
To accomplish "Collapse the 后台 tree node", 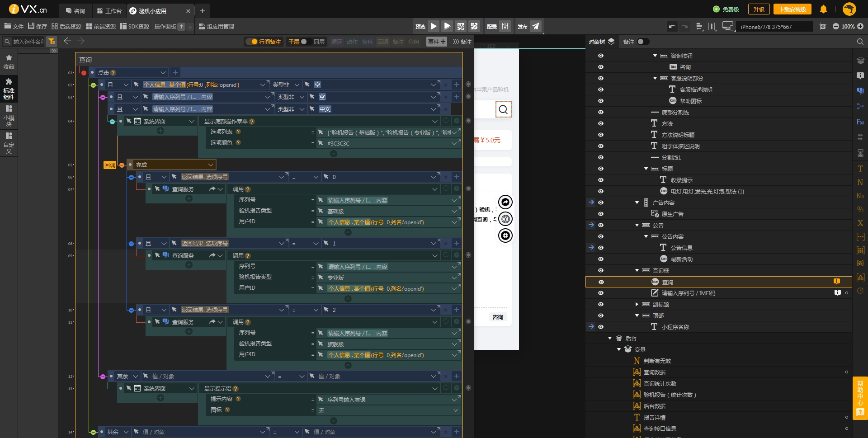I will [x=610, y=338].
